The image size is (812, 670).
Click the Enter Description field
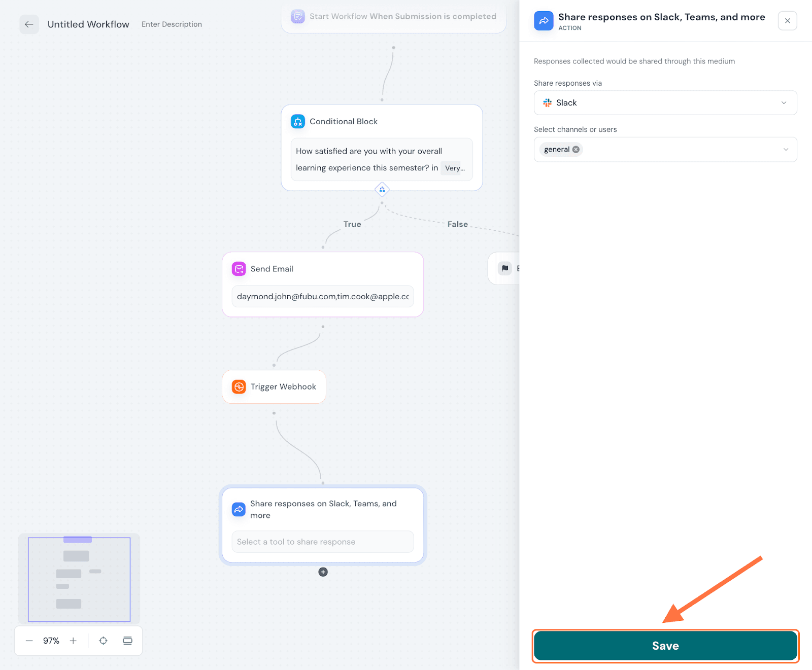pos(172,24)
